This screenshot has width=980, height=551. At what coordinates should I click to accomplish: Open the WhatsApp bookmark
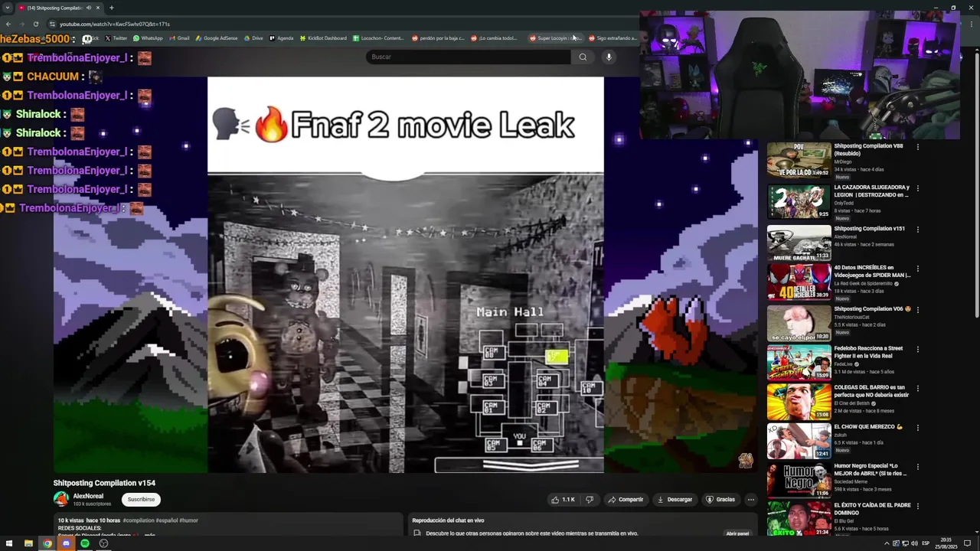pyautogui.click(x=148, y=38)
